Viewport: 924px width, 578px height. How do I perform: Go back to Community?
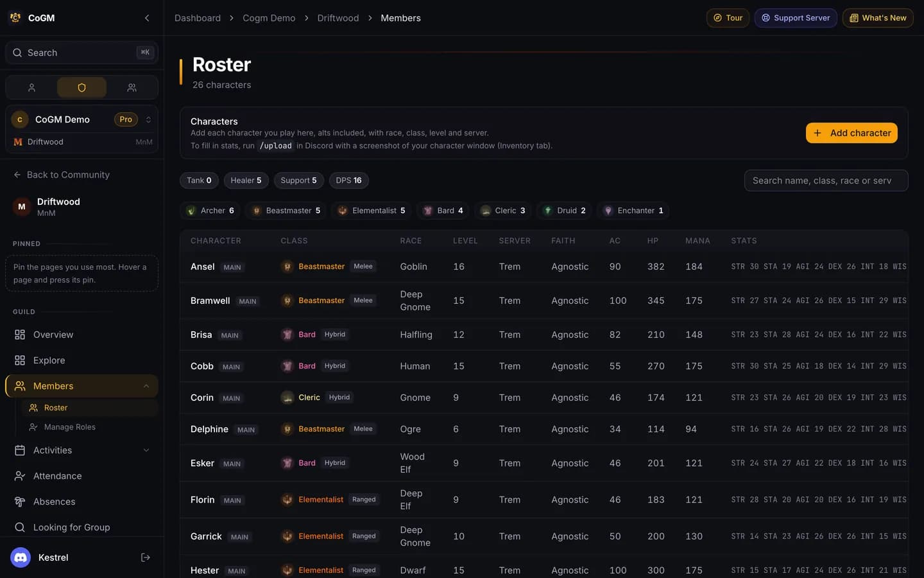tap(62, 175)
